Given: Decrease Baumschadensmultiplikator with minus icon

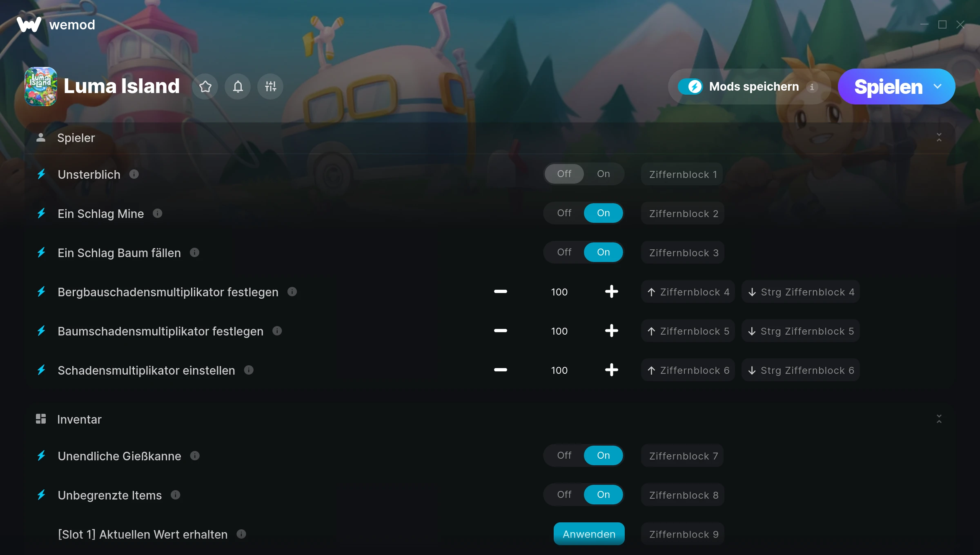Looking at the screenshot, I should [x=500, y=331].
